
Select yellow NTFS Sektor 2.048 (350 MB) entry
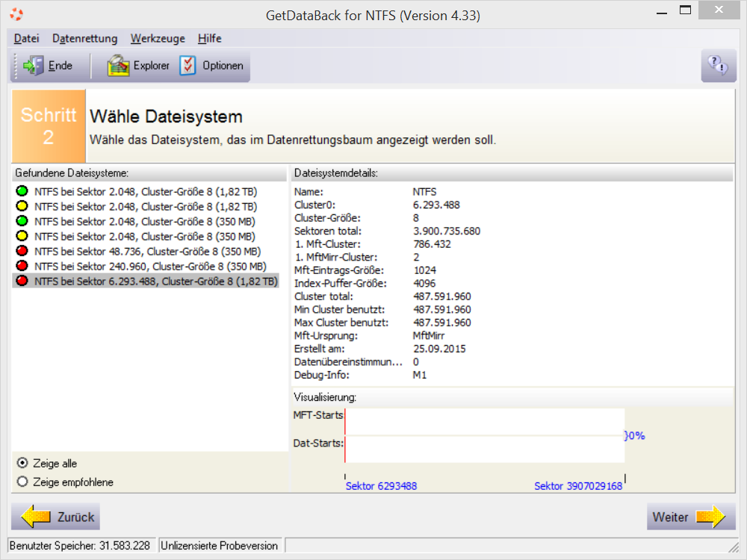[x=136, y=236]
